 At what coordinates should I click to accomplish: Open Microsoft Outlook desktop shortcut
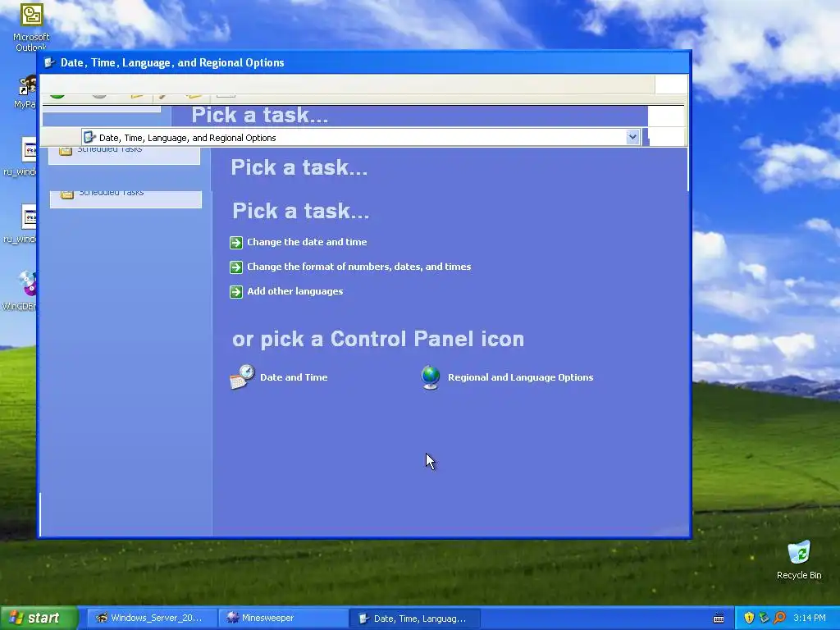[31, 27]
